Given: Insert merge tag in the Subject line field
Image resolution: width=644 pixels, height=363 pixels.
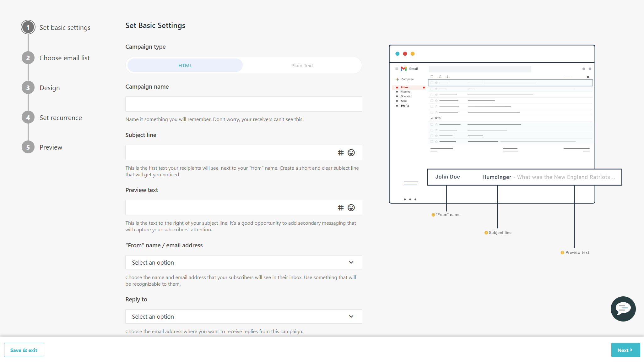Looking at the screenshot, I should (340, 152).
